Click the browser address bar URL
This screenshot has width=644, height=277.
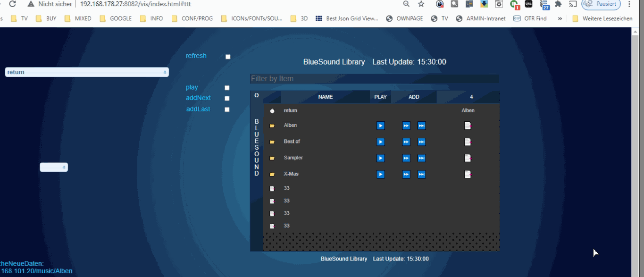(x=135, y=4)
